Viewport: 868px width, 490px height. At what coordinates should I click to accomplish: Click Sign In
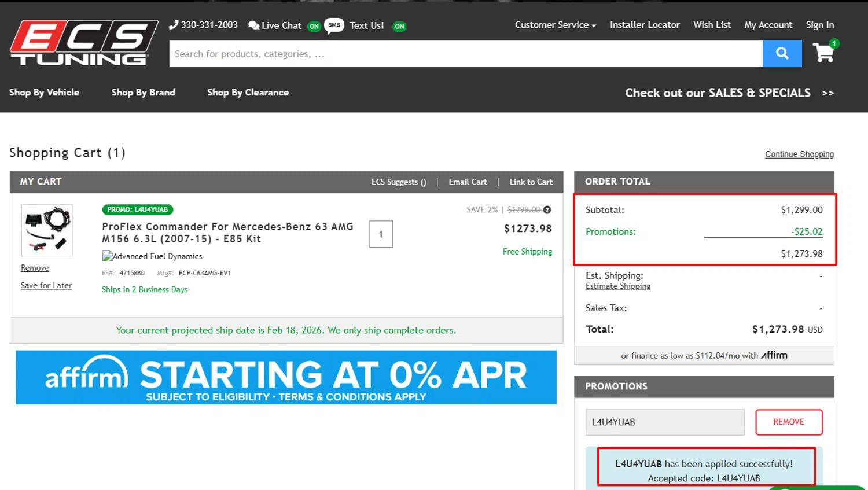click(820, 25)
